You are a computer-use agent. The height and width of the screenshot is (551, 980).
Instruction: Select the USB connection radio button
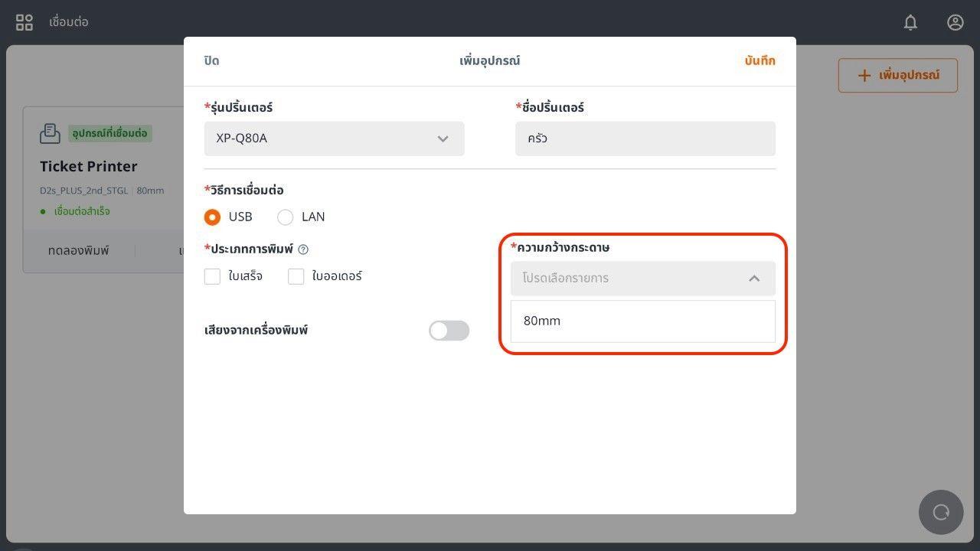(213, 217)
